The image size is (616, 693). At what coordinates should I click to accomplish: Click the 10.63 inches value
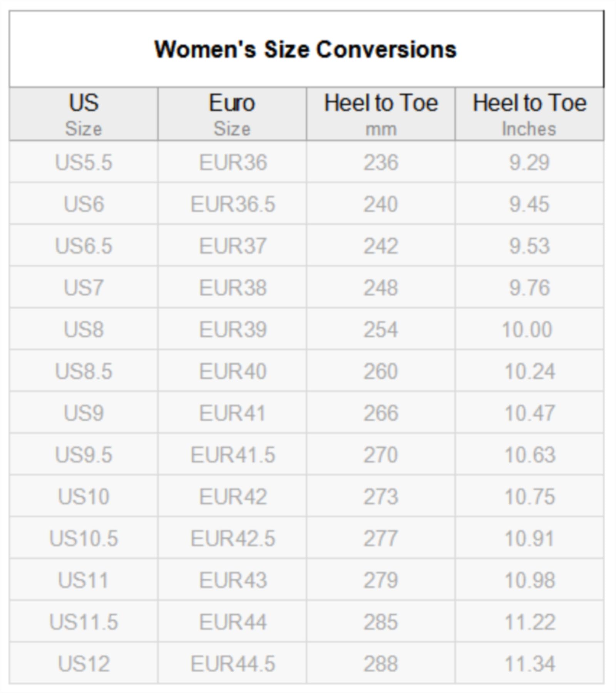(529, 455)
